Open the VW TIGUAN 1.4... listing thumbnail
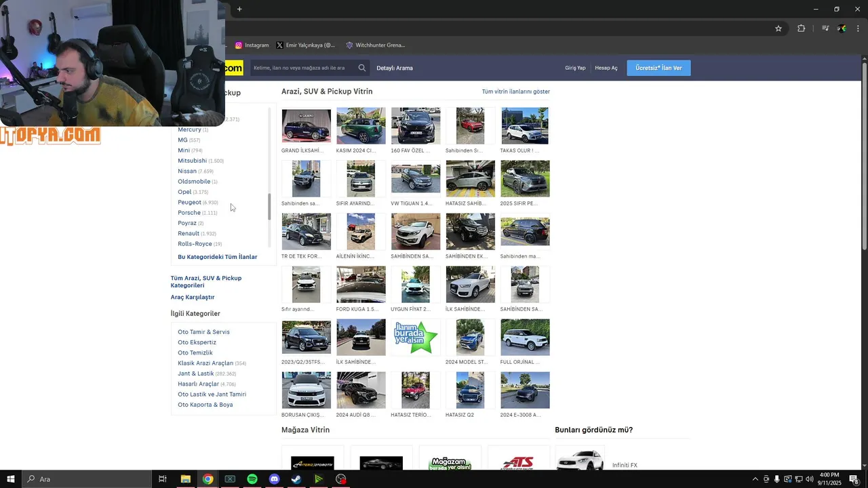This screenshot has width=868, height=488. (x=416, y=178)
